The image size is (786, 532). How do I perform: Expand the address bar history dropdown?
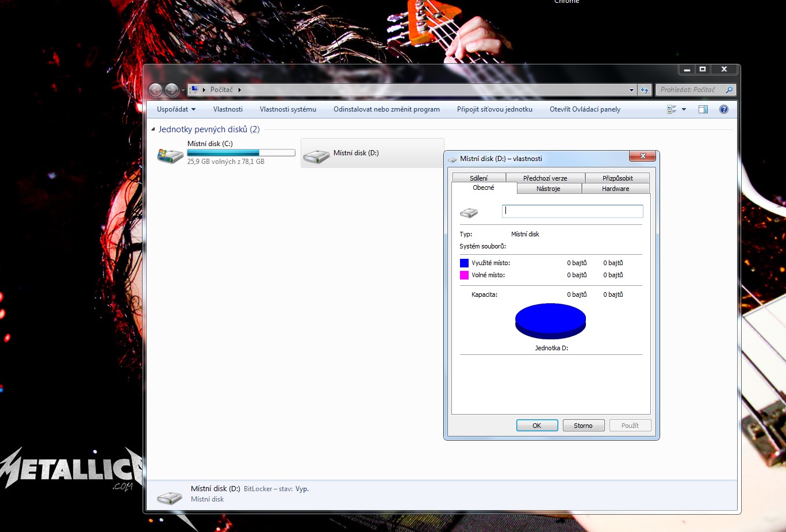pyautogui.click(x=631, y=90)
